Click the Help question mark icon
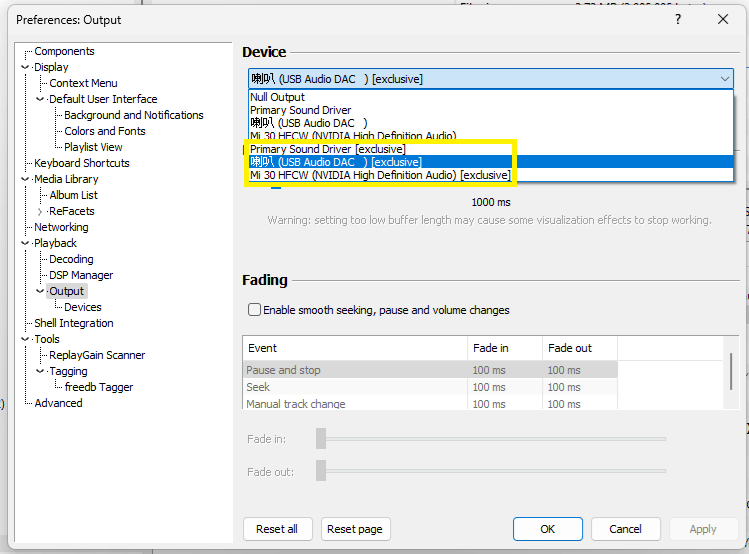The height and width of the screenshot is (554, 749). [x=678, y=19]
